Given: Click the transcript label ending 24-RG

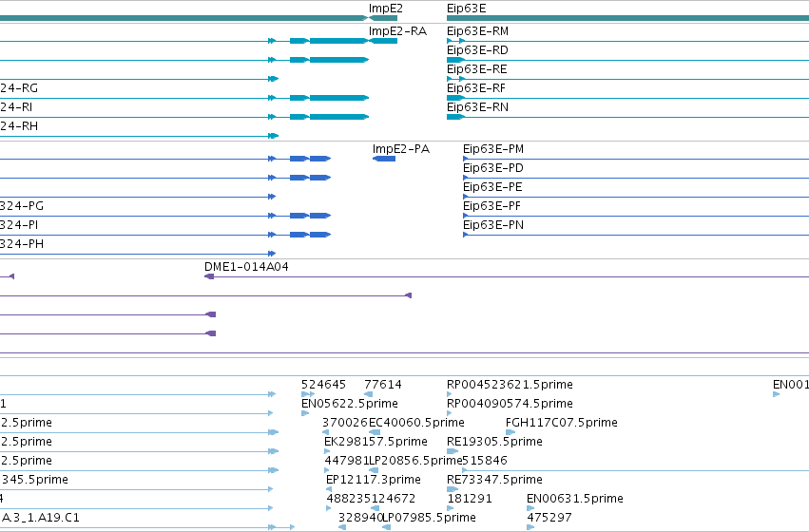Looking at the screenshot, I should click(19, 88).
